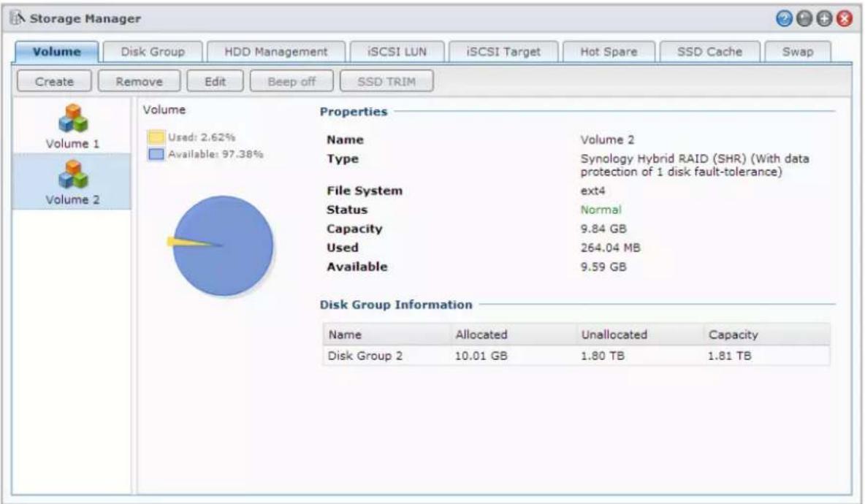This screenshot has height=504, width=865.
Task: Click the Volume 2 name value
Action: [x=607, y=140]
